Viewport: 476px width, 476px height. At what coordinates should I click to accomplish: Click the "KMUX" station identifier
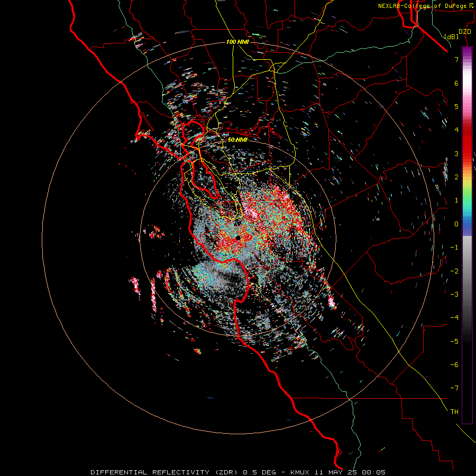(x=300, y=472)
